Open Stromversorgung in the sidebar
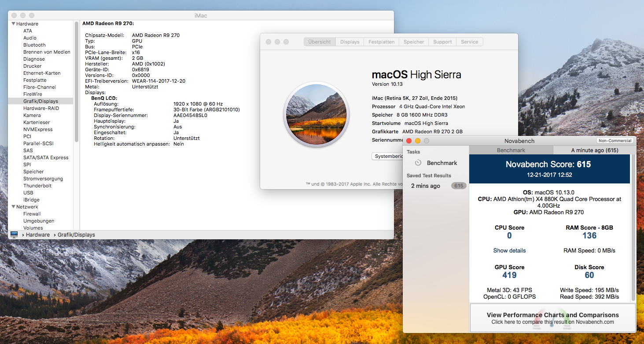The width and height of the screenshot is (644, 344). point(43,179)
